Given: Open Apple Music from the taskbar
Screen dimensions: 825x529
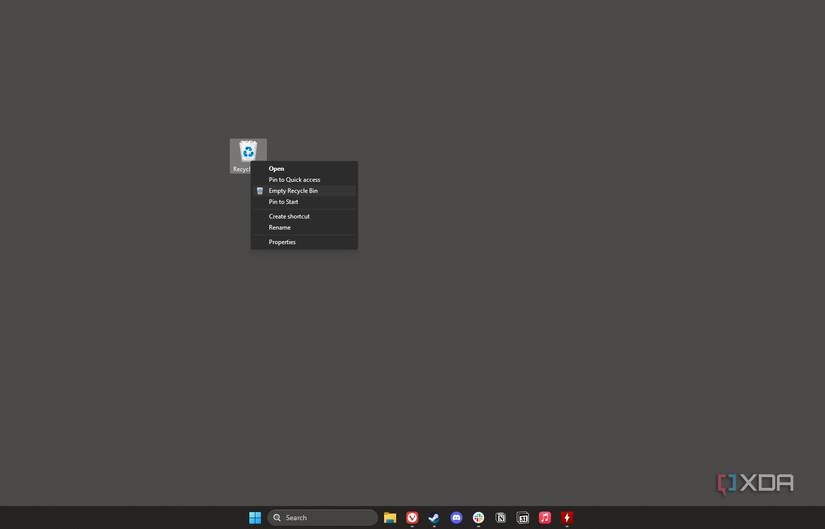Looking at the screenshot, I should (545, 517).
